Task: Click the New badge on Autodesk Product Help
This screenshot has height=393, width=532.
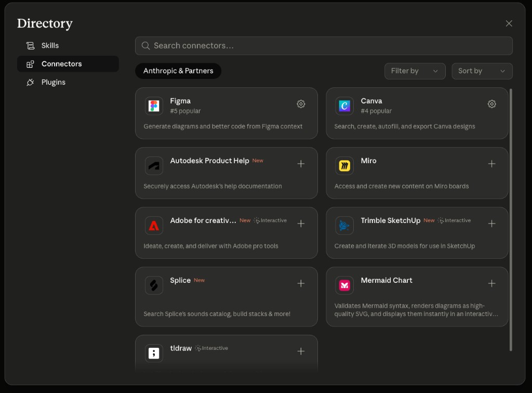Action: (x=258, y=161)
